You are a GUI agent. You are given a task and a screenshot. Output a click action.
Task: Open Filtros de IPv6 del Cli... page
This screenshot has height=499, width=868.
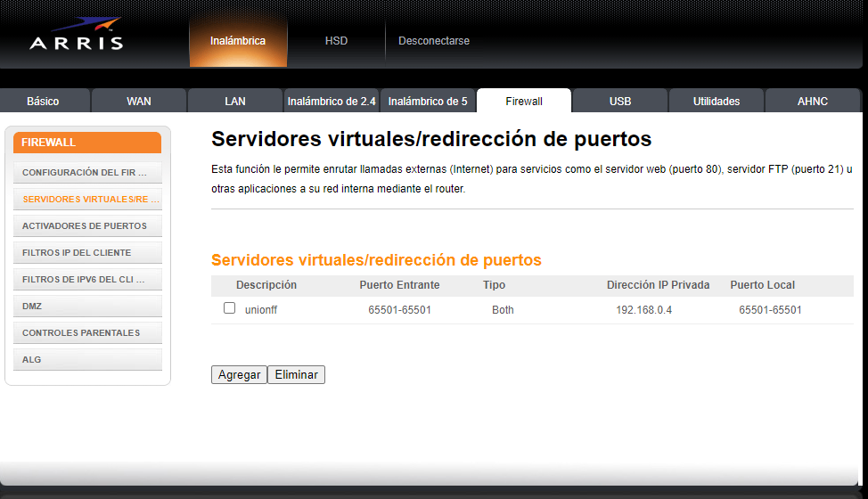click(x=87, y=280)
